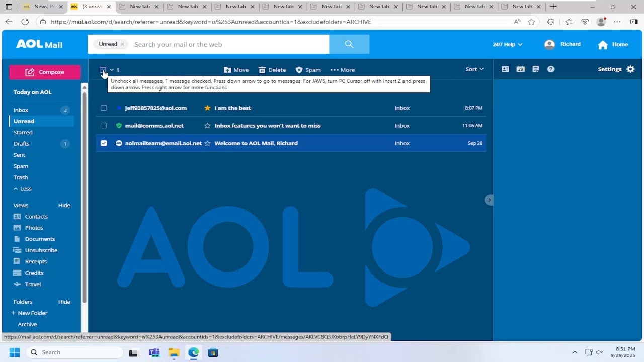Star the "Inbox features you won't want to miss" message
The height and width of the screenshot is (362, 644).
207,126
